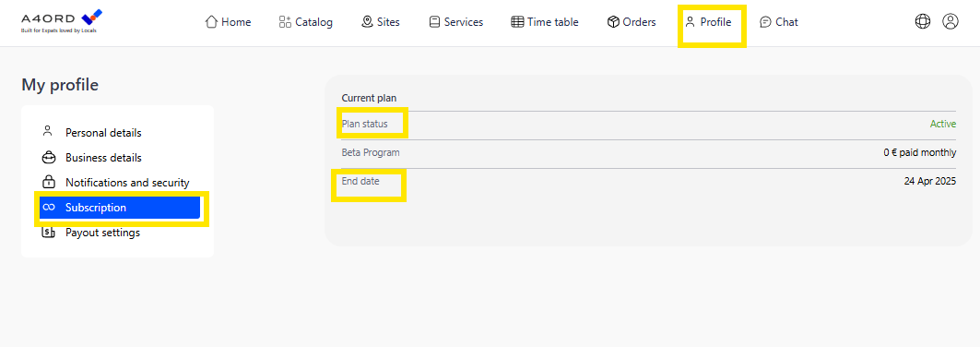The height and width of the screenshot is (347, 980).
Task: Click the Active plan status text
Action: 942,124
